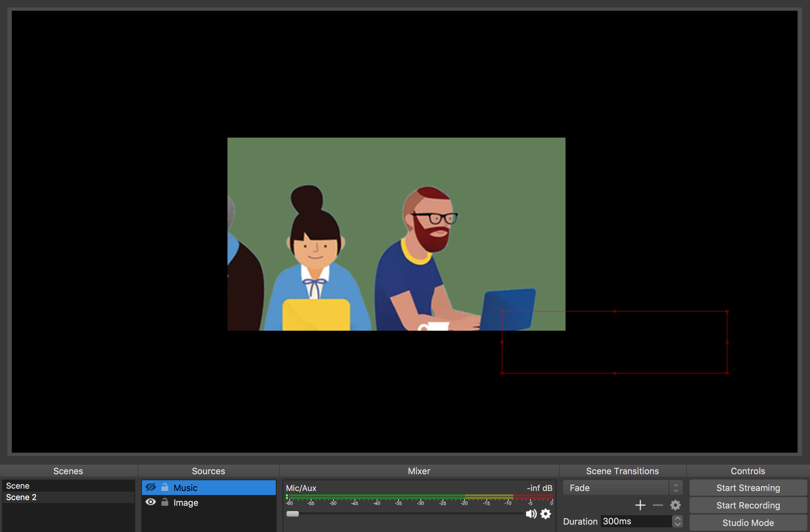Hide the Image source
This screenshot has width=810, height=532.
[x=151, y=502]
